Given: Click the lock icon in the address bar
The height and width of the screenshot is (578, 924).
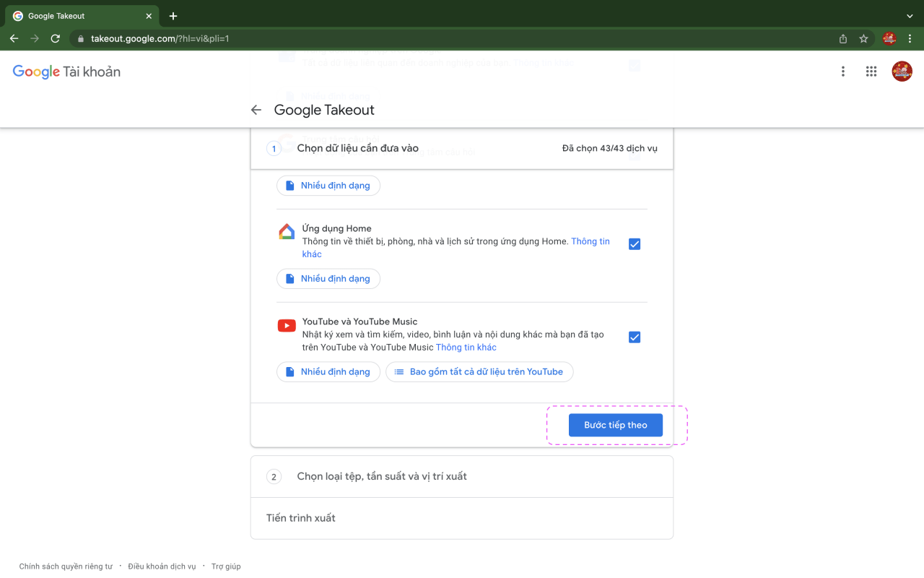Looking at the screenshot, I should click(81, 39).
